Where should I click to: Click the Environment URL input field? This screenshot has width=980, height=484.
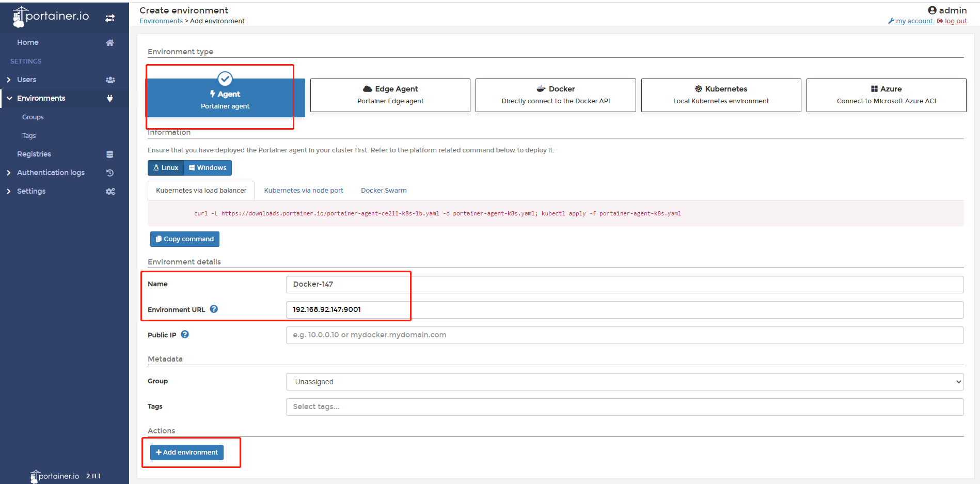(x=625, y=310)
